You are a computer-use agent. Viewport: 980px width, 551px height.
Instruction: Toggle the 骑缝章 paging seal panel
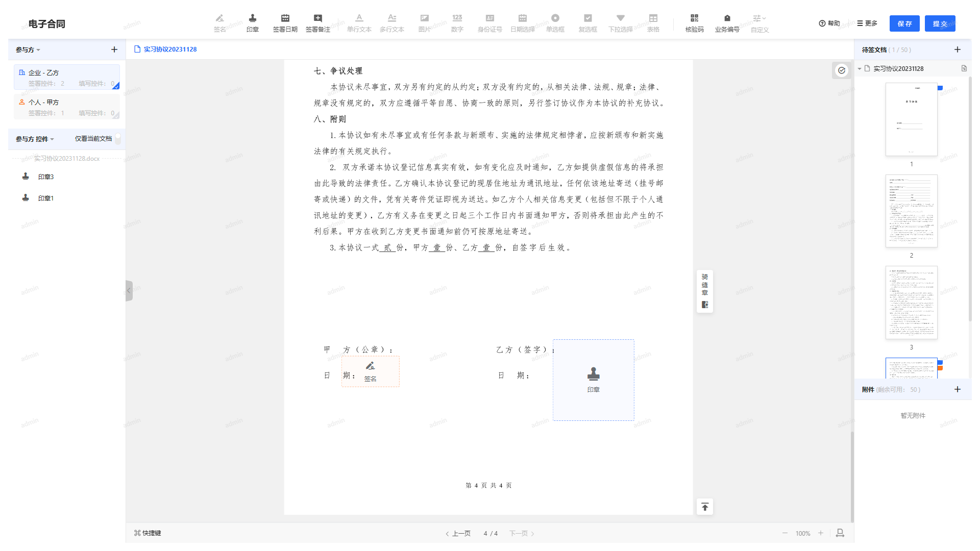tap(704, 290)
